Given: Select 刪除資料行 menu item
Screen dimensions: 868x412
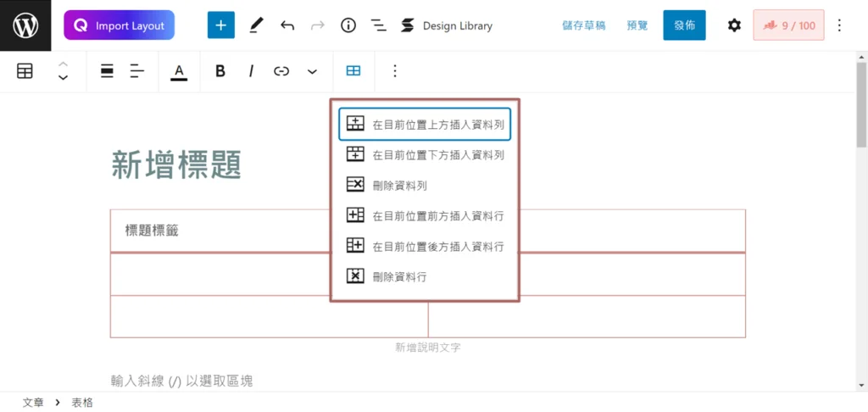Looking at the screenshot, I should click(x=425, y=276).
